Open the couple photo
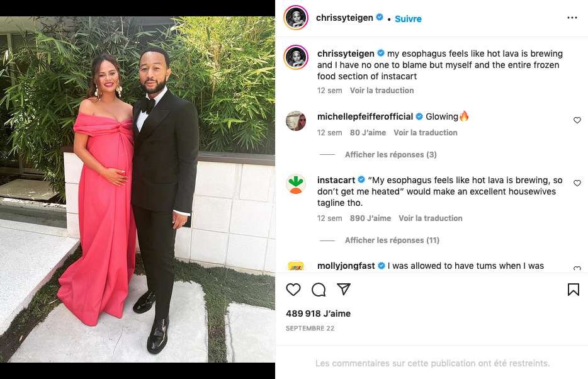This screenshot has height=379, width=588. point(137,189)
